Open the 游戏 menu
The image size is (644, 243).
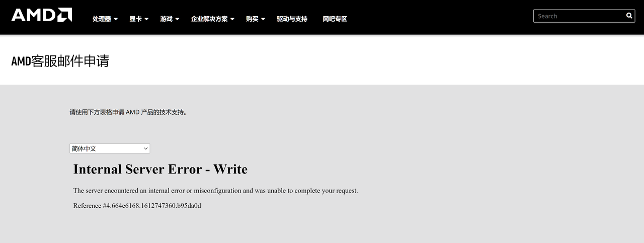coord(167,19)
